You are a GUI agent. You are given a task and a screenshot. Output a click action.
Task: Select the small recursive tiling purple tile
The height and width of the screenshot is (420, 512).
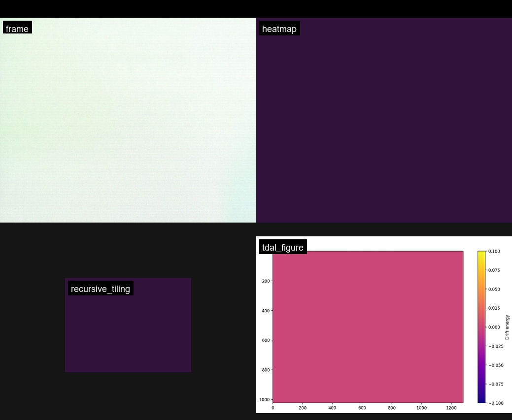(x=128, y=335)
